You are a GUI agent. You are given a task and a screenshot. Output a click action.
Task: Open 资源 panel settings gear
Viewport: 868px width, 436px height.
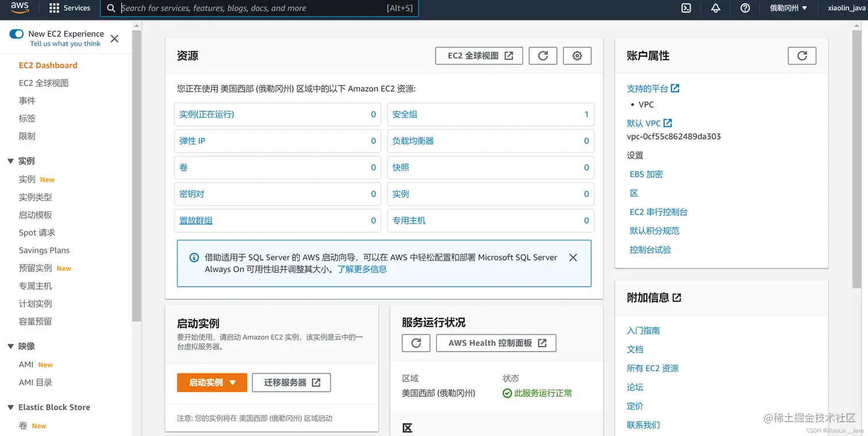pyautogui.click(x=578, y=56)
